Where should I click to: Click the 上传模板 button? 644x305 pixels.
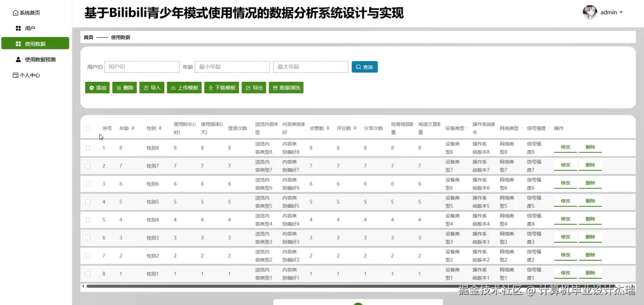[184, 88]
